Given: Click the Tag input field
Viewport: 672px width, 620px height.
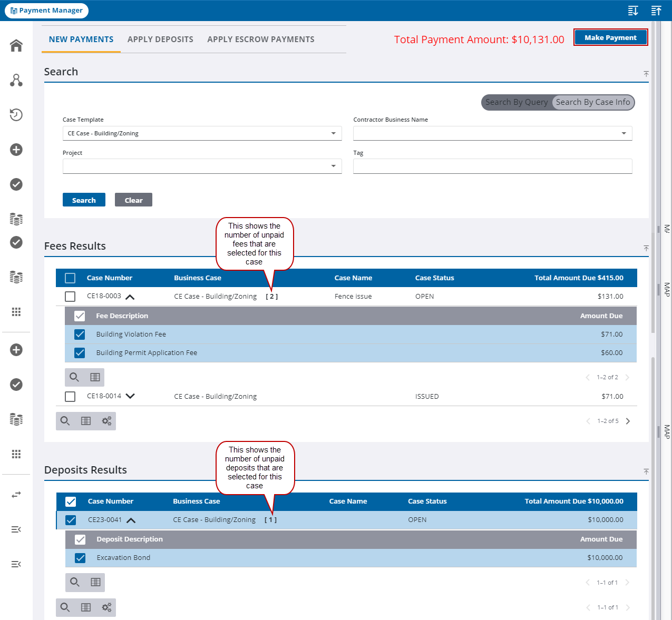Looking at the screenshot, I should pos(492,166).
